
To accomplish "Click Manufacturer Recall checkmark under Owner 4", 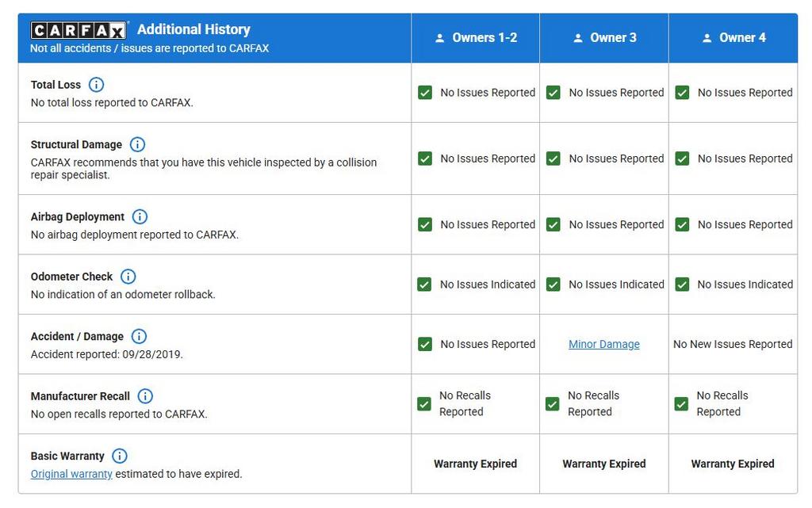I will tap(681, 404).
